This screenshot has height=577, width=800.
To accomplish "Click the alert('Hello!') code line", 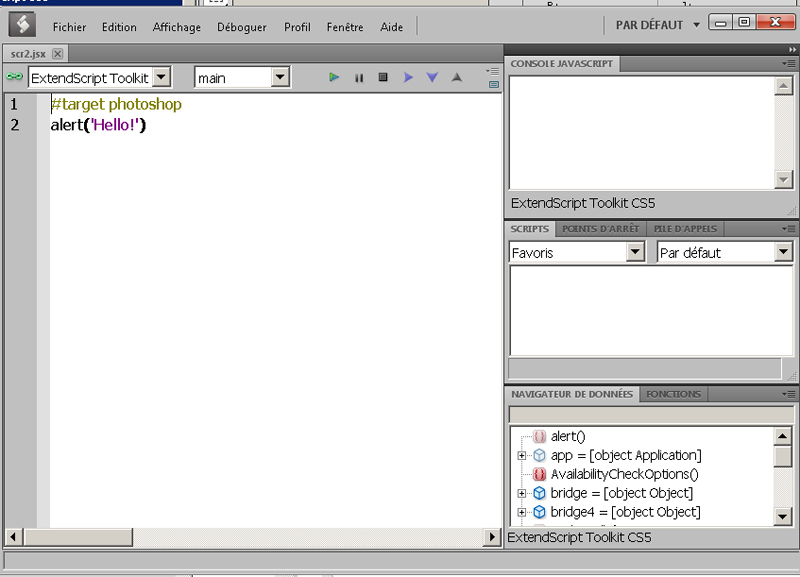I will point(98,125).
